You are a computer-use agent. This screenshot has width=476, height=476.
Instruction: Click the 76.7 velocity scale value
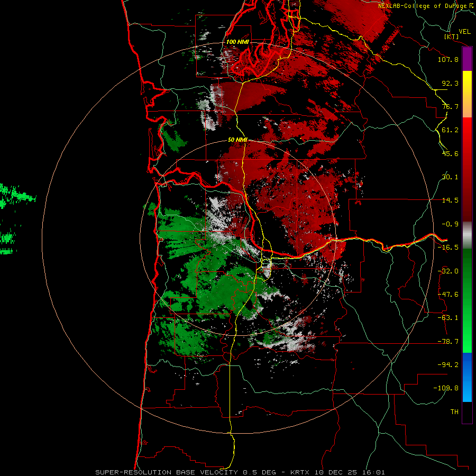point(450,106)
